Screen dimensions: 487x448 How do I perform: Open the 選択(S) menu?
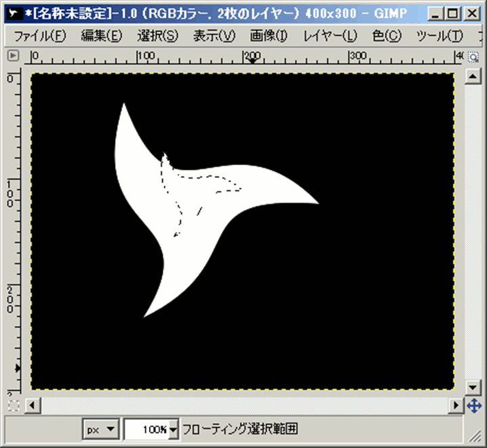pos(157,37)
